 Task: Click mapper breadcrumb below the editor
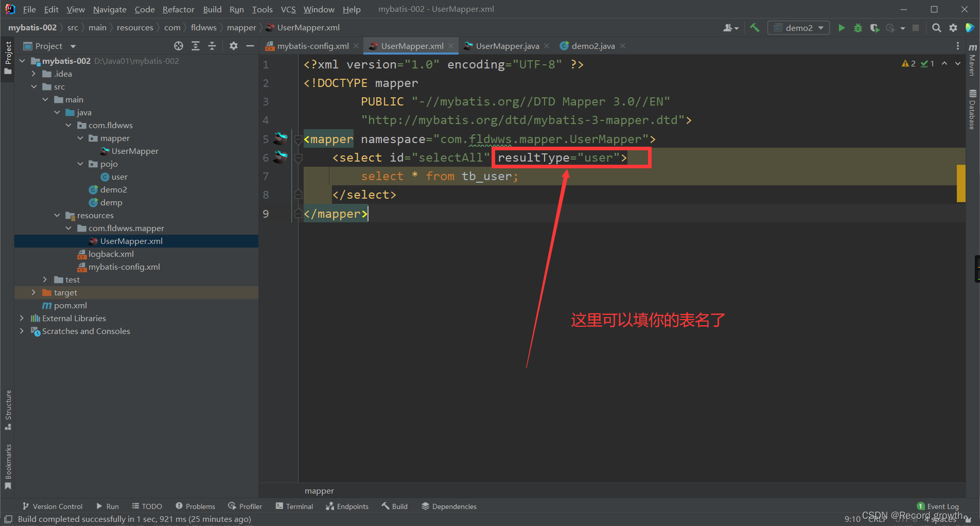point(319,491)
